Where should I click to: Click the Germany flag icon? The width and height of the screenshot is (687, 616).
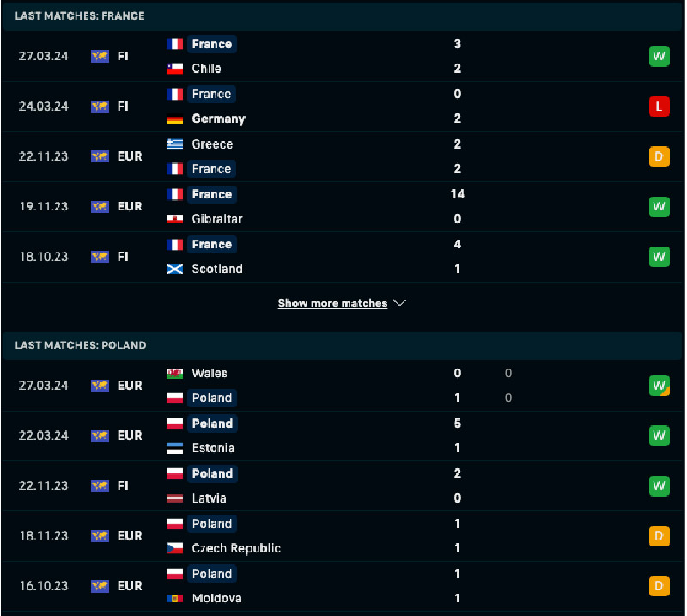(175, 119)
